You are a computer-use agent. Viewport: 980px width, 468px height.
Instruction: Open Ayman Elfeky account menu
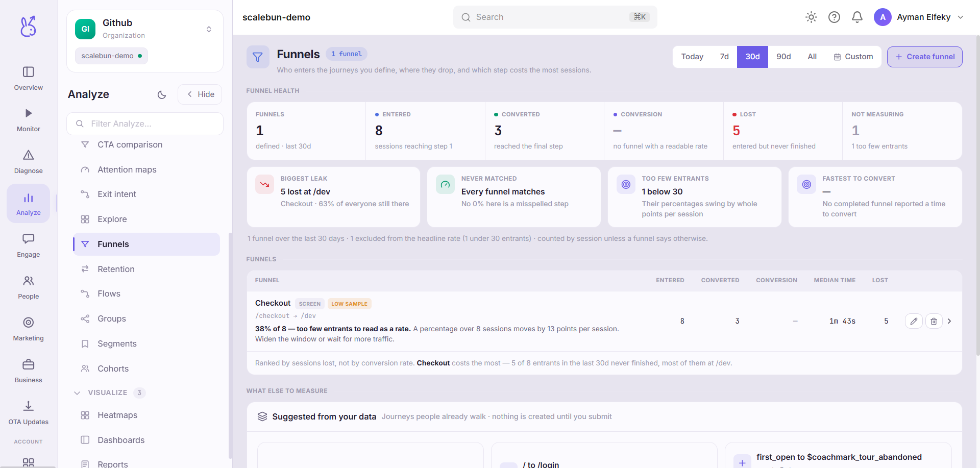(x=919, y=17)
